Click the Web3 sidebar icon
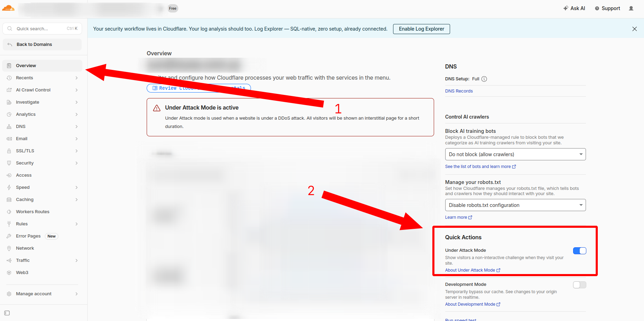This screenshot has height=321, width=644. click(x=9, y=273)
